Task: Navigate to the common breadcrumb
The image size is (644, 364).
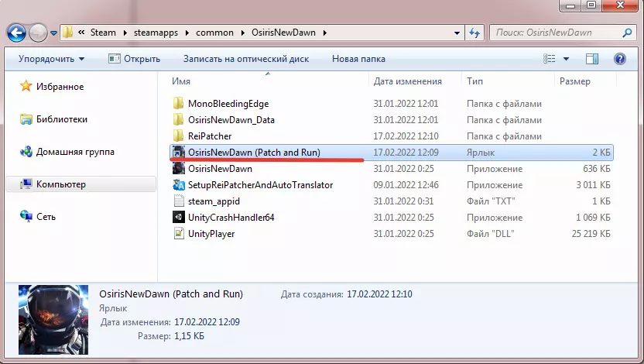Action: tap(215, 33)
